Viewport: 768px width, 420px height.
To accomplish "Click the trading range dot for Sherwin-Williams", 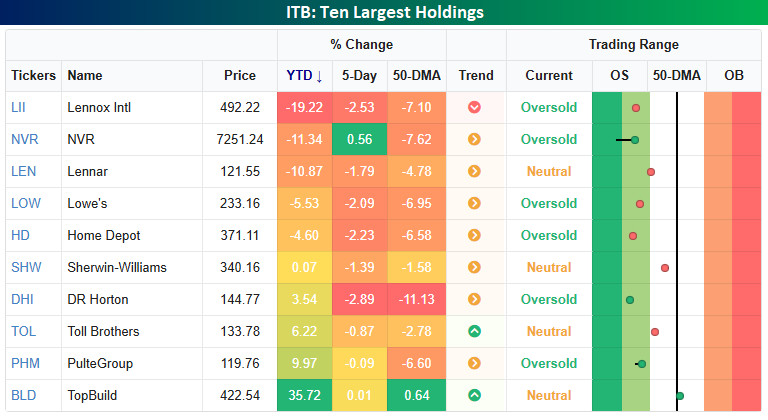I will 664,268.
